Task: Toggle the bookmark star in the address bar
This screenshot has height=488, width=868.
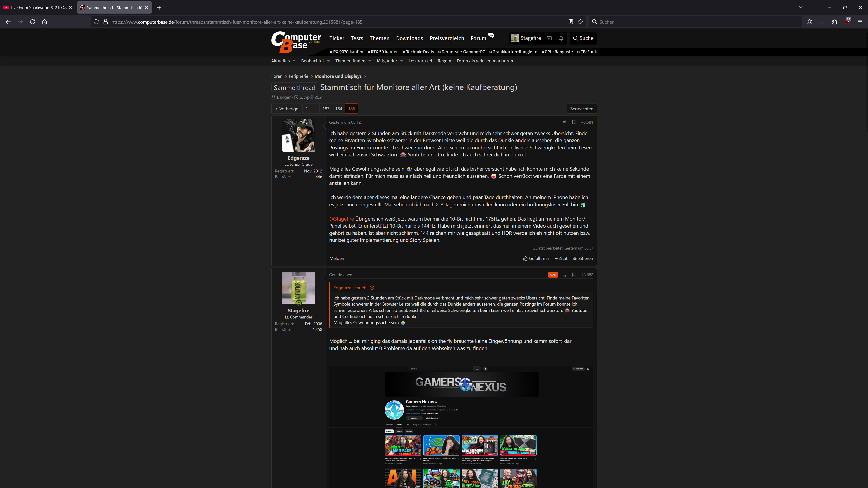Action: click(x=580, y=21)
